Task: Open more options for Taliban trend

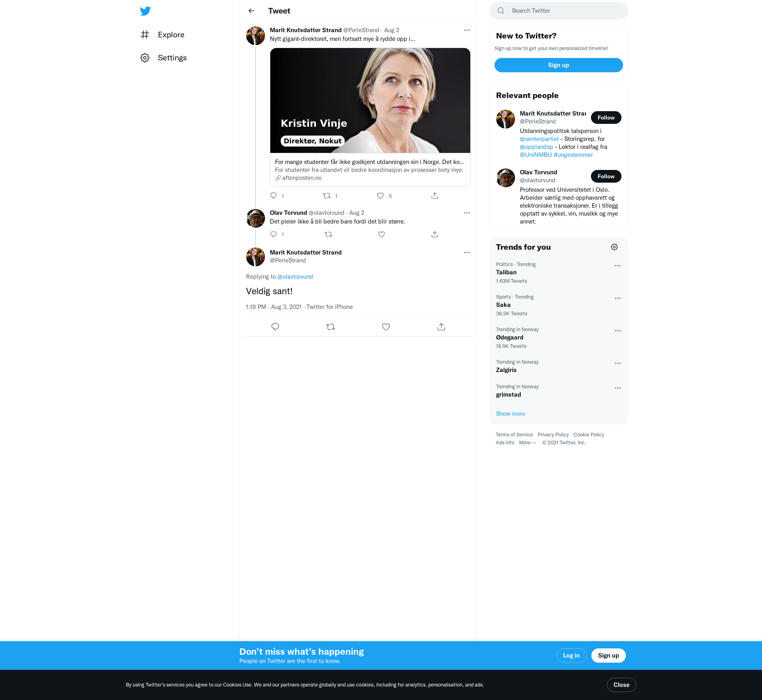Action: click(x=618, y=266)
